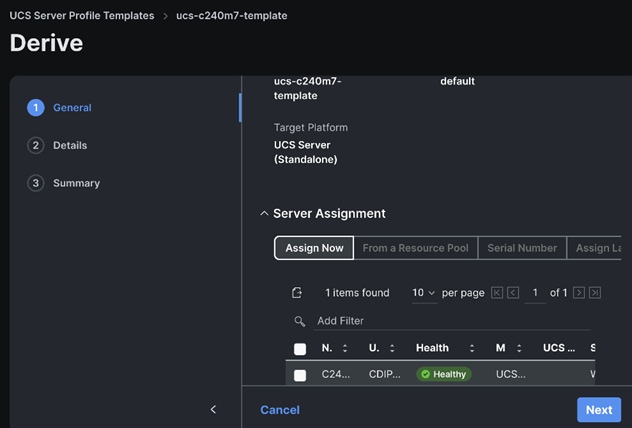Sort by the M column arrows
Image resolution: width=632 pixels, height=428 pixels.
[519, 348]
